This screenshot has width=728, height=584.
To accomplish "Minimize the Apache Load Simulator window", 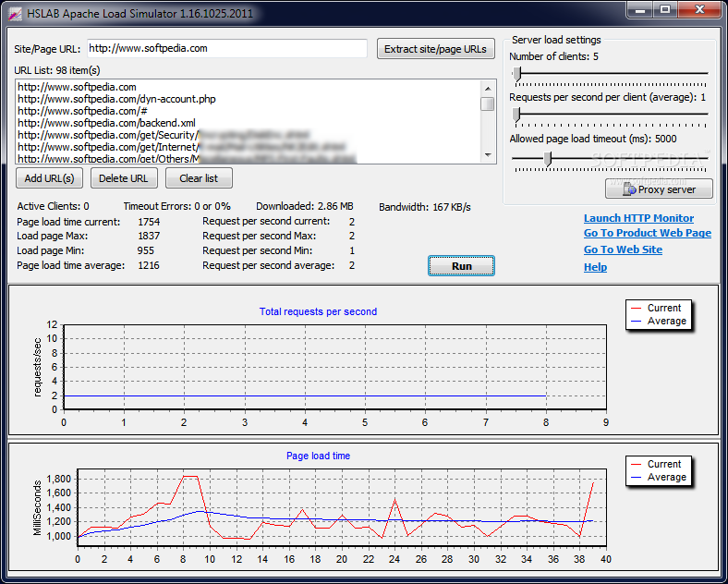I will [640, 10].
